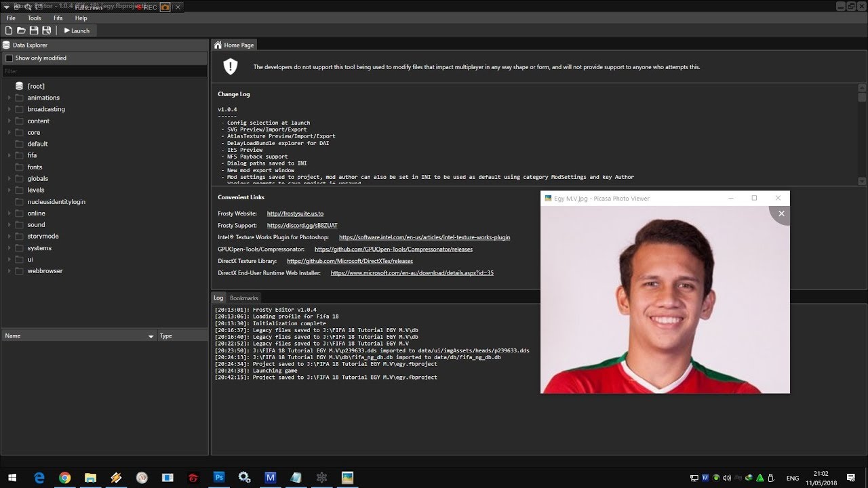Image resolution: width=868 pixels, height=488 pixels.
Task: Open the Frosty Support discord link
Action: point(302,225)
